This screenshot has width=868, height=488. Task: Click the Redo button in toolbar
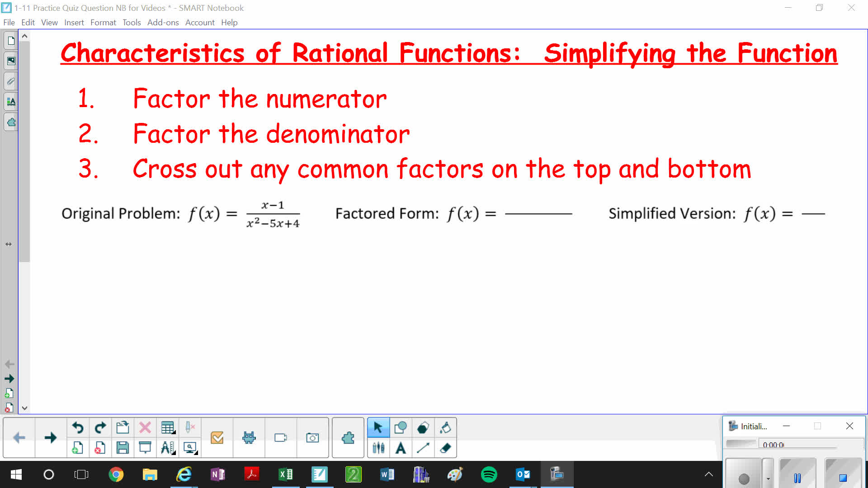tap(100, 427)
